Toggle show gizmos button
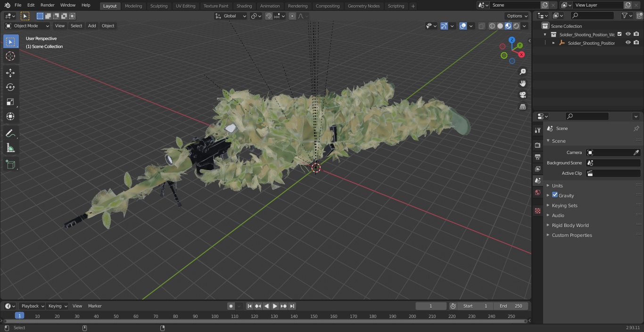 [444, 26]
